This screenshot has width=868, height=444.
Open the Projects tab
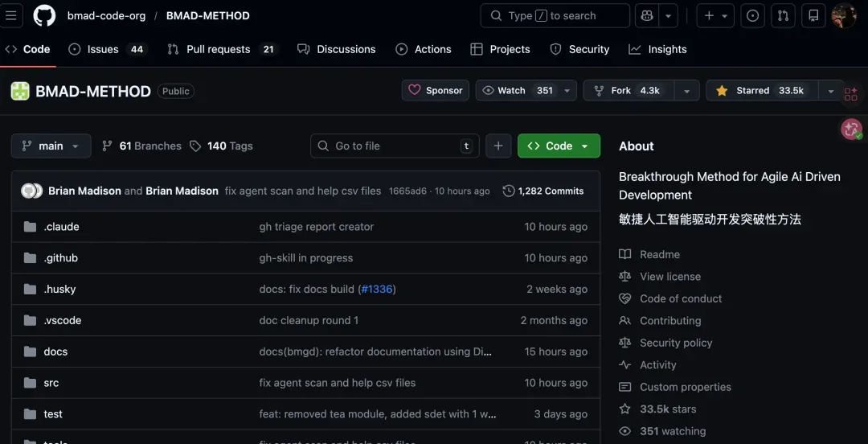click(x=501, y=49)
